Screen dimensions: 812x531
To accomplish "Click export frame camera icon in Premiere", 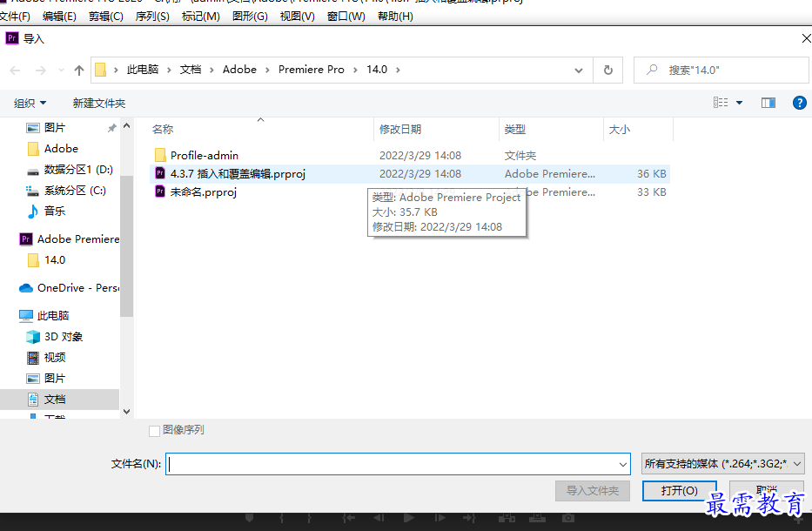I will tap(568, 518).
